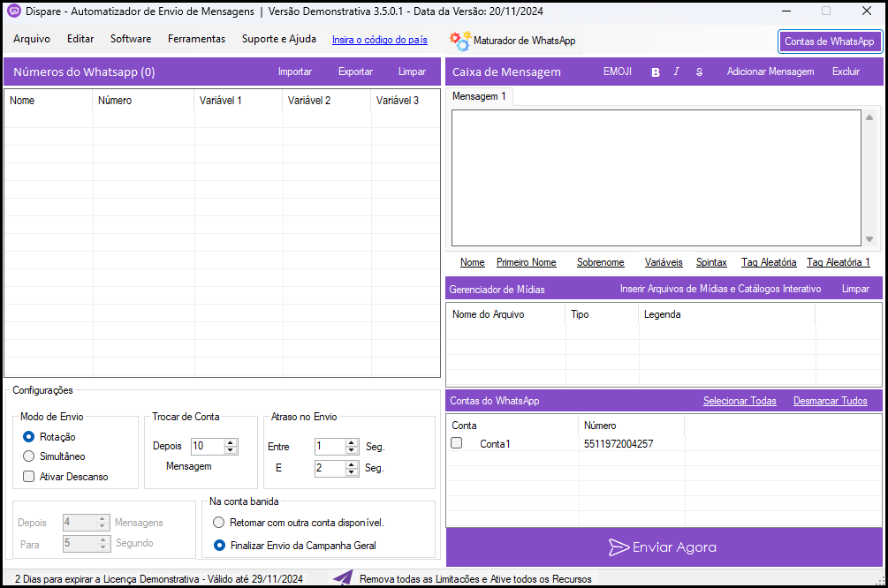Click Insira o código do país link
Screen dimensions: 888x588
point(379,41)
